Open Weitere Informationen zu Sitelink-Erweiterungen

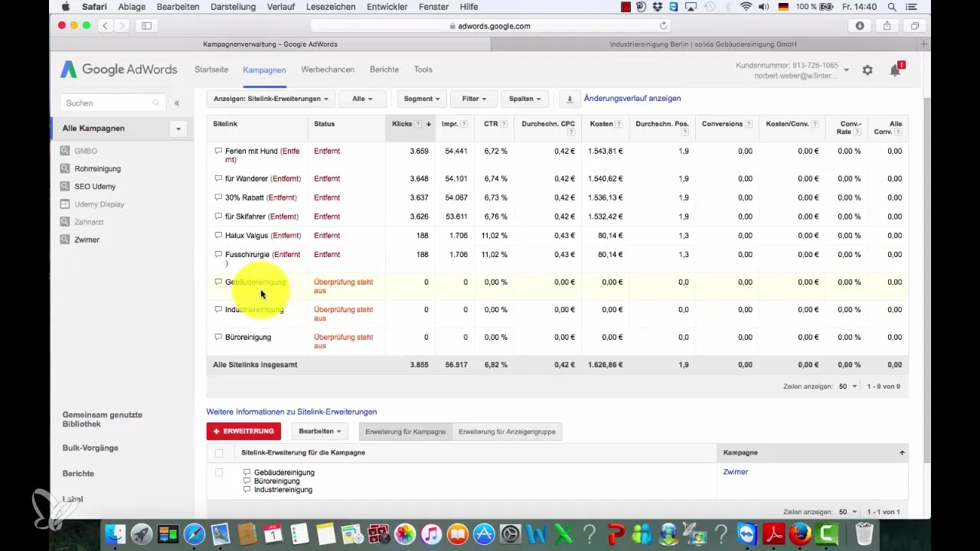(292, 412)
